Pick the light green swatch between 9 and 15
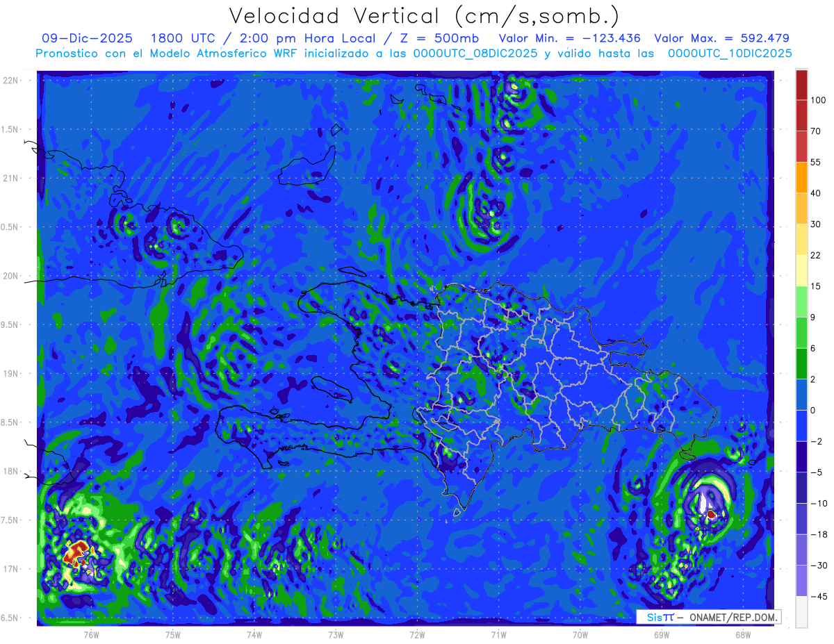 pos(801,302)
